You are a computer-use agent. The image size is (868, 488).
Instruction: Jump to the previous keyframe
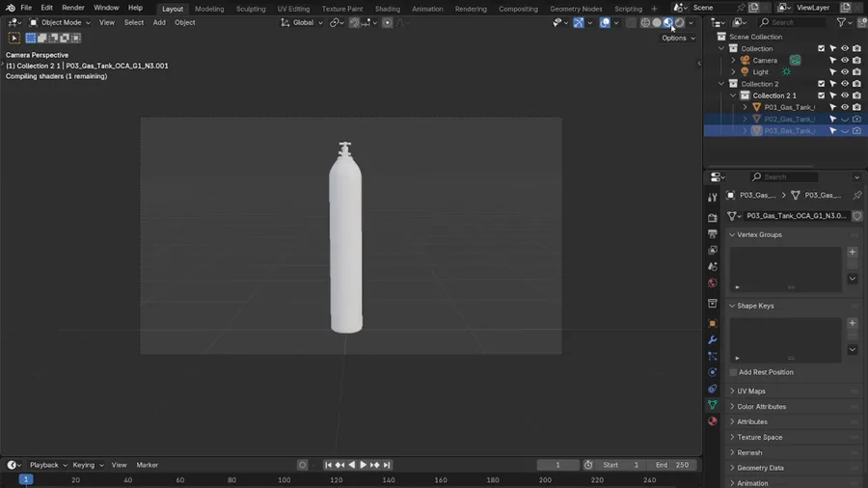(x=339, y=465)
